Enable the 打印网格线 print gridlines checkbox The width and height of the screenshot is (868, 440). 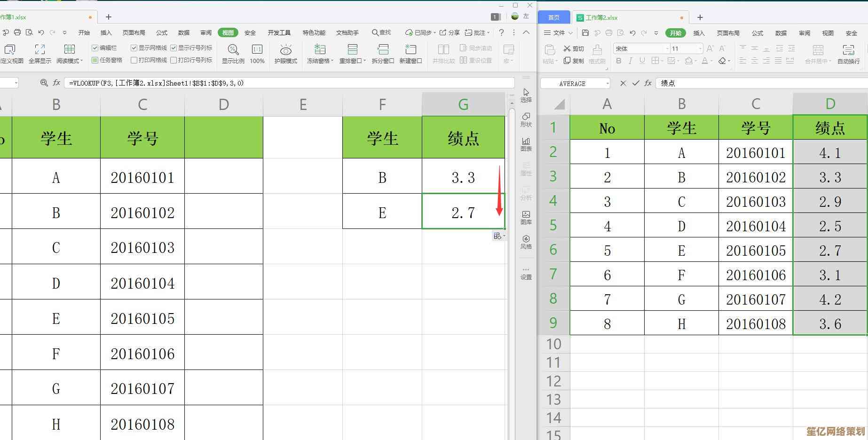[x=134, y=60]
